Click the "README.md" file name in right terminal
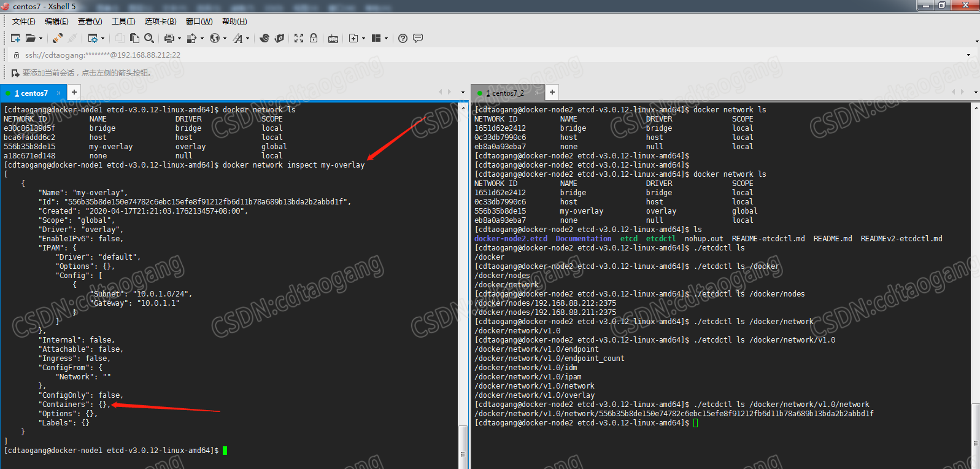 tap(833, 239)
